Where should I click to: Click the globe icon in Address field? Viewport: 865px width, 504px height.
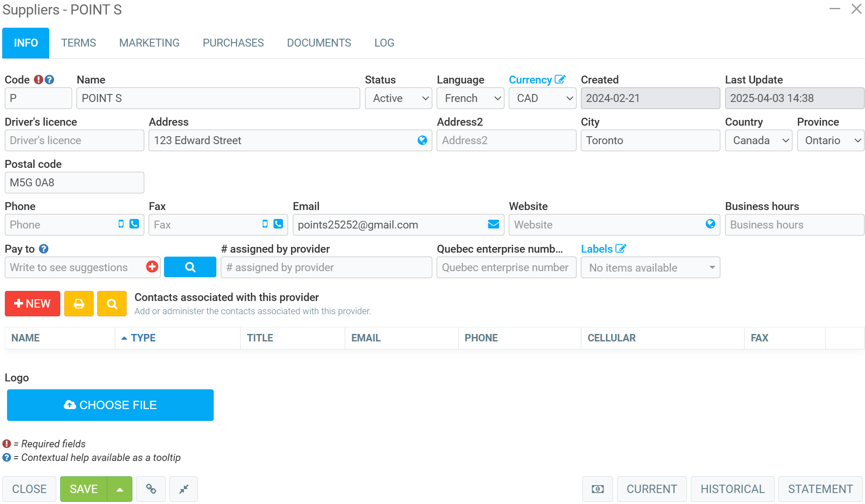click(x=422, y=140)
